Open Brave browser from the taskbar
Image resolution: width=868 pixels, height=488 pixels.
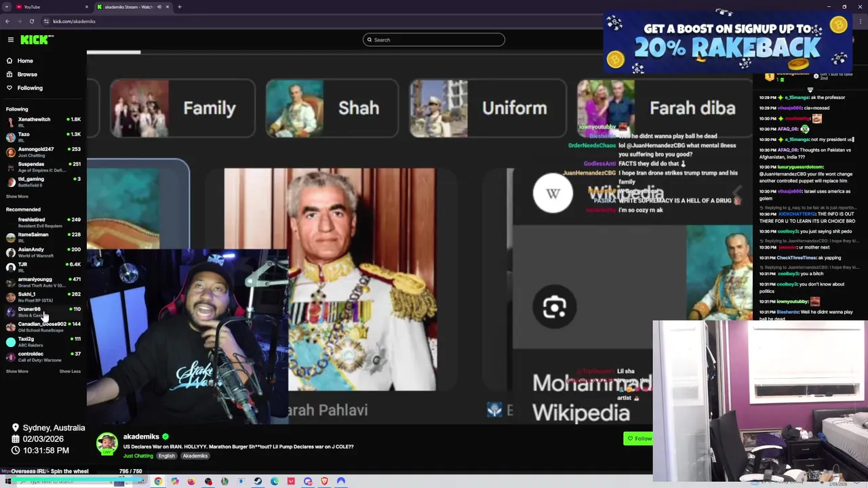click(x=324, y=481)
